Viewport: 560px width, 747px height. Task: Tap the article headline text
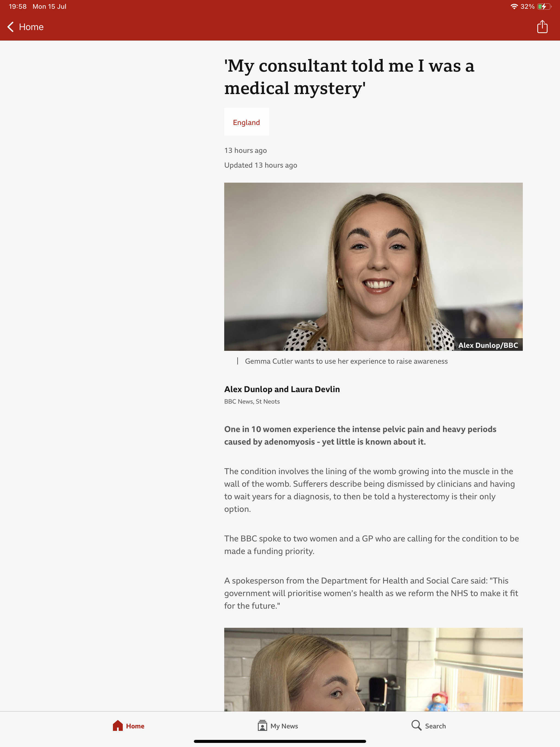(349, 77)
